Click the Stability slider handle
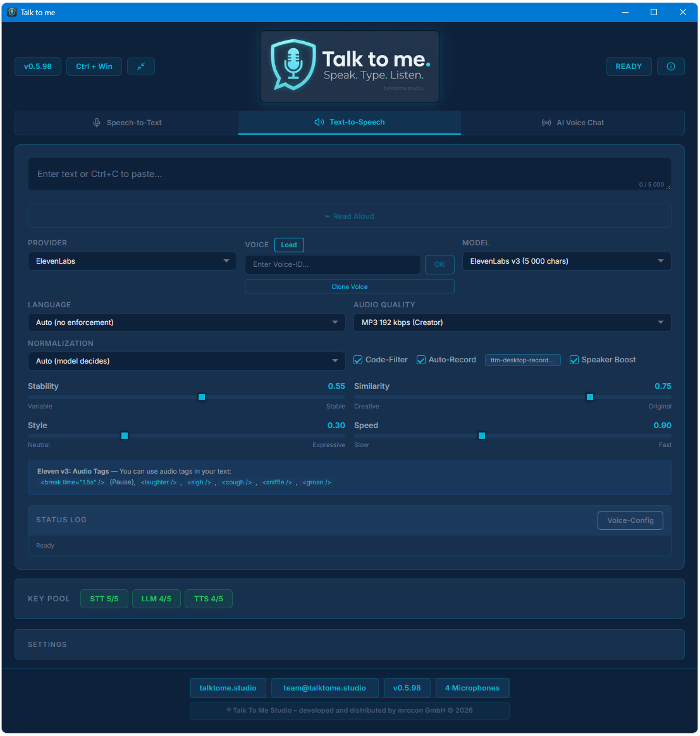Image resolution: width=700 pixels, height=736 pixels. click(x=202, y=397)
